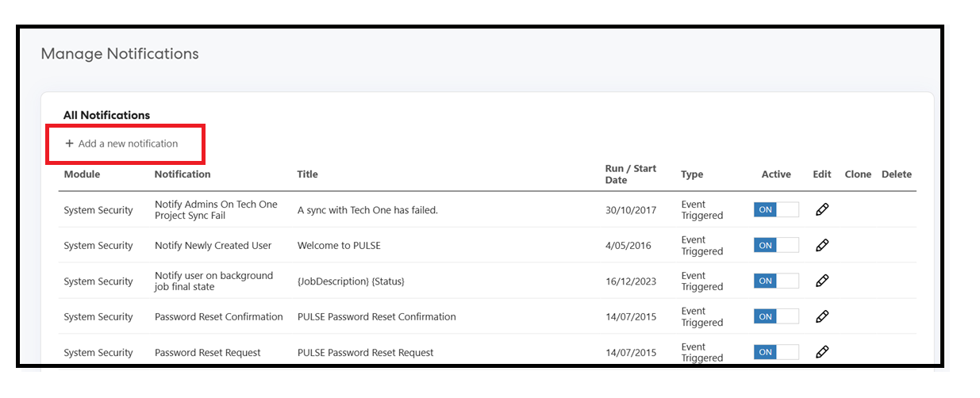Sort by Run / Start Date column
The height and width of the screenshot is (398, 980).
coord(632,174)
